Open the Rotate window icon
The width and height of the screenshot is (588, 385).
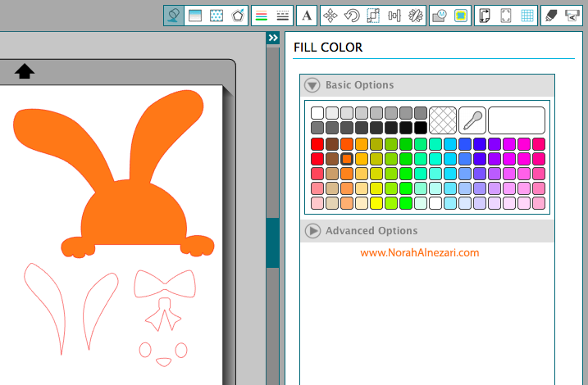[x=352, y=16]
